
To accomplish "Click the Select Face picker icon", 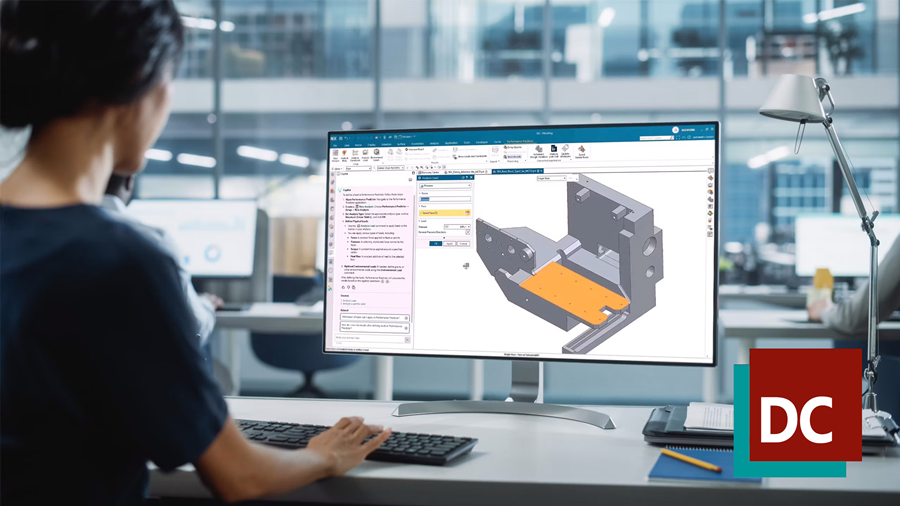I will pos(467,213).
